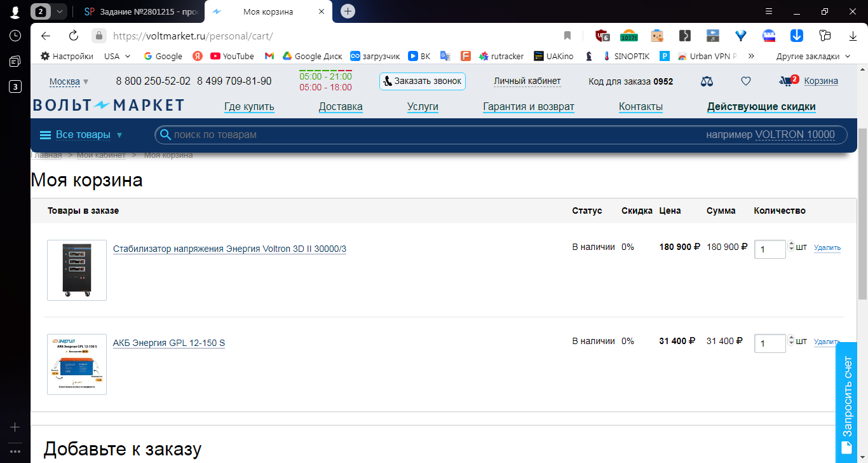The width and height of the screenshot is (868, 463).
Task: Click the phone icon in Заказать звонок
Action: point(388,81)
